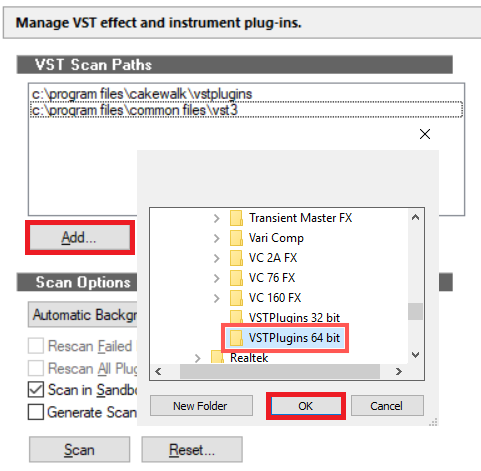The height and width of the screenshot is (471, 481).
Task: Expand the Transient Master FX tree node
Action: [x=217, y=218]
